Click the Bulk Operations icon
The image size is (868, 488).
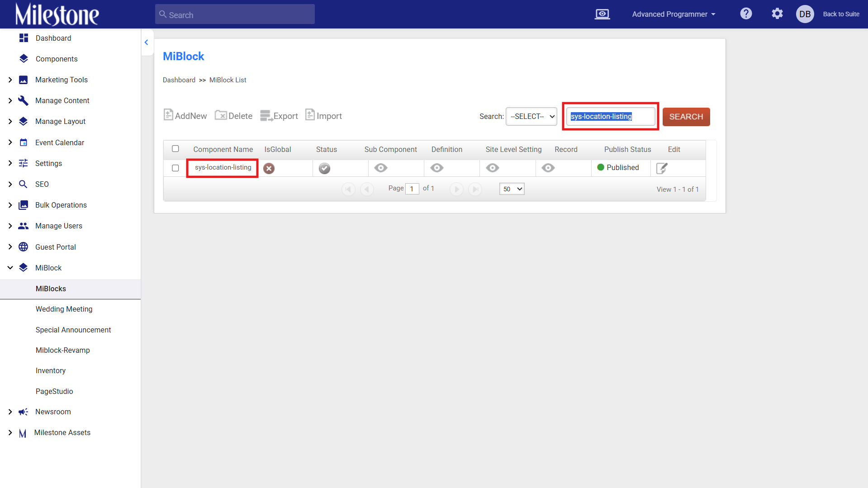point(23,205)
